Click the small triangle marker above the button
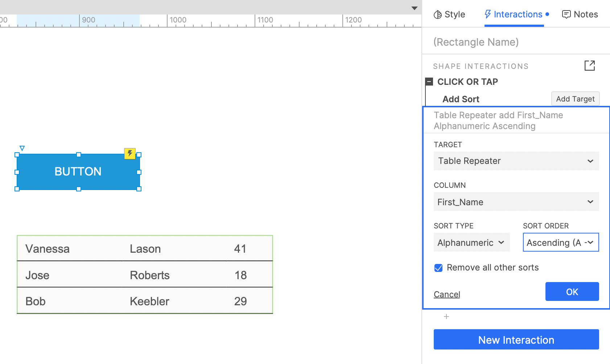Screen dimensions: 610x364 [22, 148]
